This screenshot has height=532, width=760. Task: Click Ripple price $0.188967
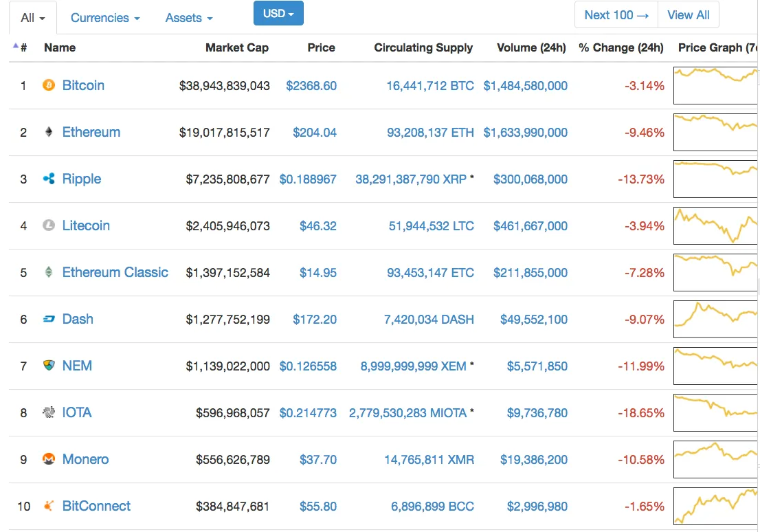tap(308, 179)
